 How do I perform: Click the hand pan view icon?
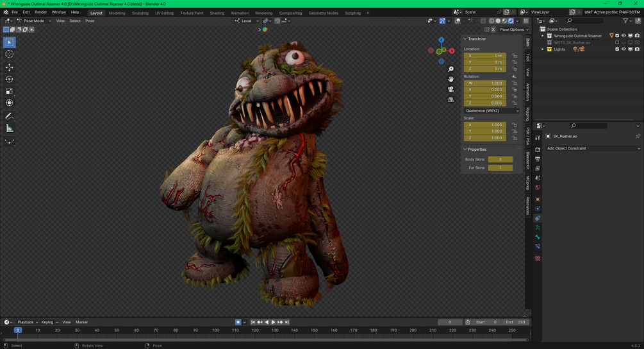[x=451, y=79]
